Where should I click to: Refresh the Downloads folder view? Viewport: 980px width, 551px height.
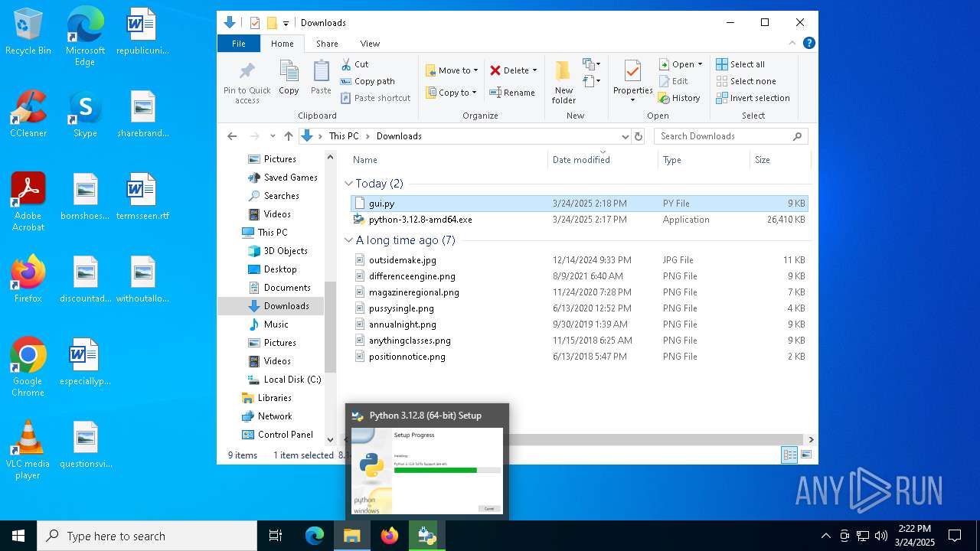(x=639, y=136)
